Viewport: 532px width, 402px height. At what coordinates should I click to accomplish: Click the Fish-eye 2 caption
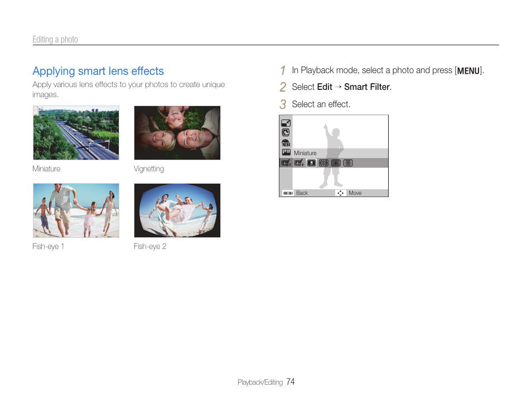[150, 246]
